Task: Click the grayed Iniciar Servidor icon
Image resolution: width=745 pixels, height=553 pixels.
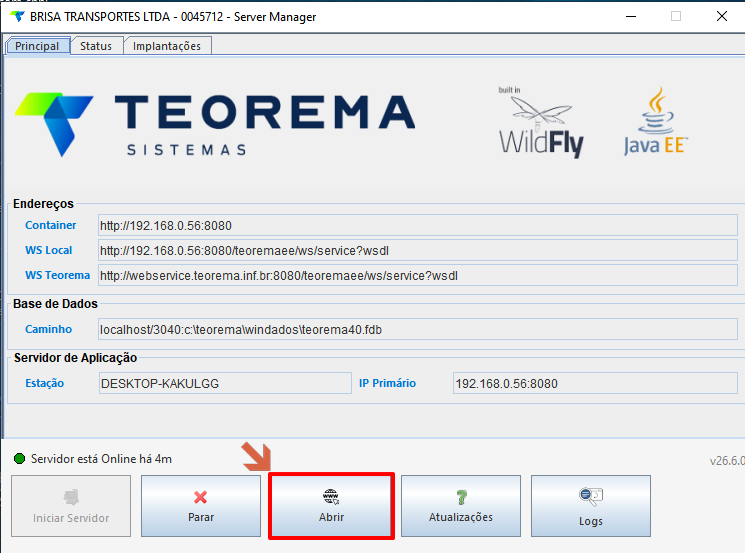Action: [x=71, y=497]
